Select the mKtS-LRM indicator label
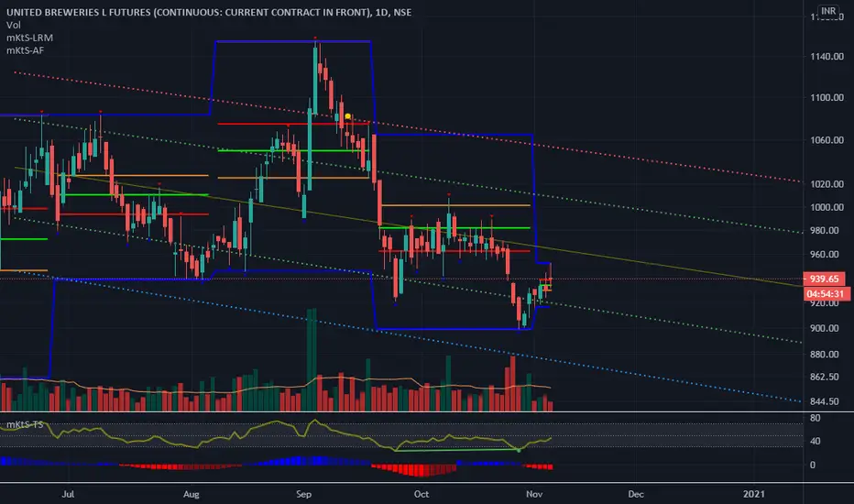 pos(30,38)
